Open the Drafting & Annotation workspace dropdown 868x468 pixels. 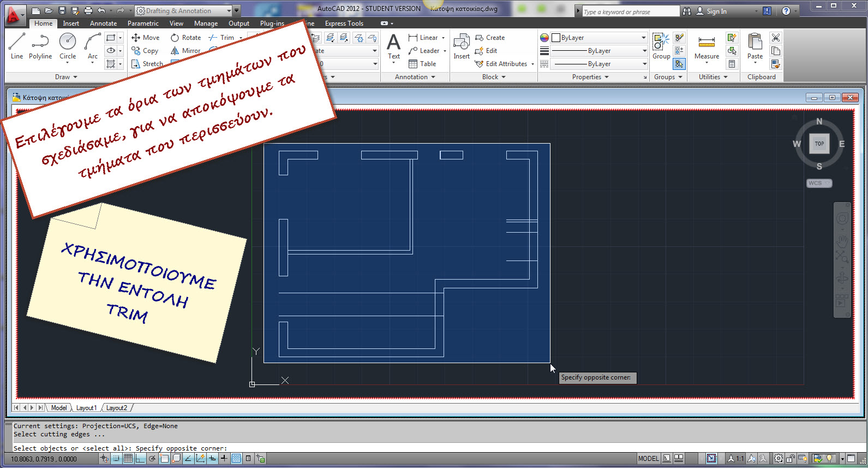click(184, 10)
